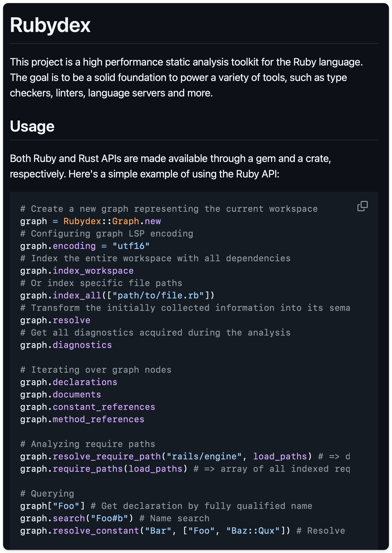The height and width of the screenshot is (553, 392).
Task: Click the Usage section heading
Action: click(x=32, y=126)
